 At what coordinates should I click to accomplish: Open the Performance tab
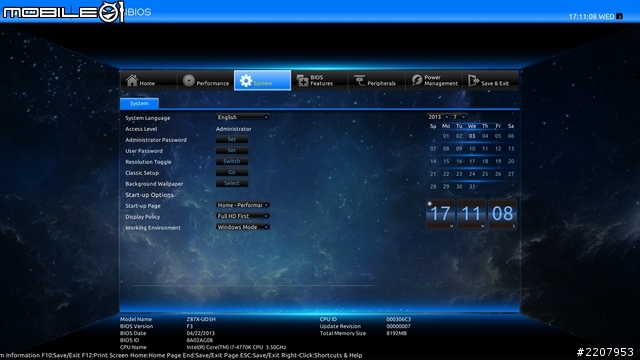206,80
